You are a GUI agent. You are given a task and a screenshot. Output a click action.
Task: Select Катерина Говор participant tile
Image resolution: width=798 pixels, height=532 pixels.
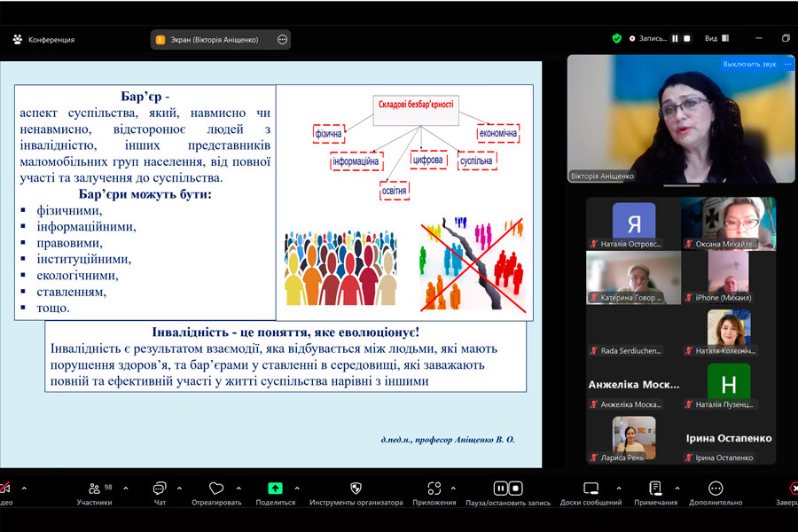point(634,278)
